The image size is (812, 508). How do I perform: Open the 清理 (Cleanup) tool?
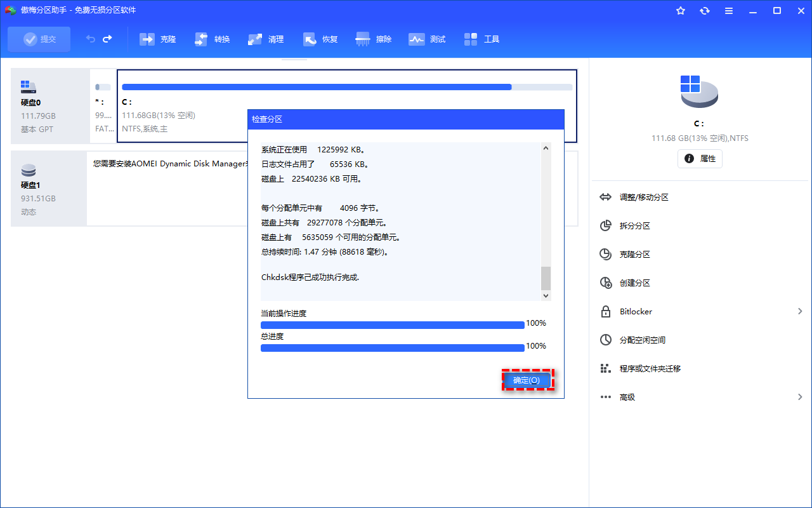(x=266, y=39)
